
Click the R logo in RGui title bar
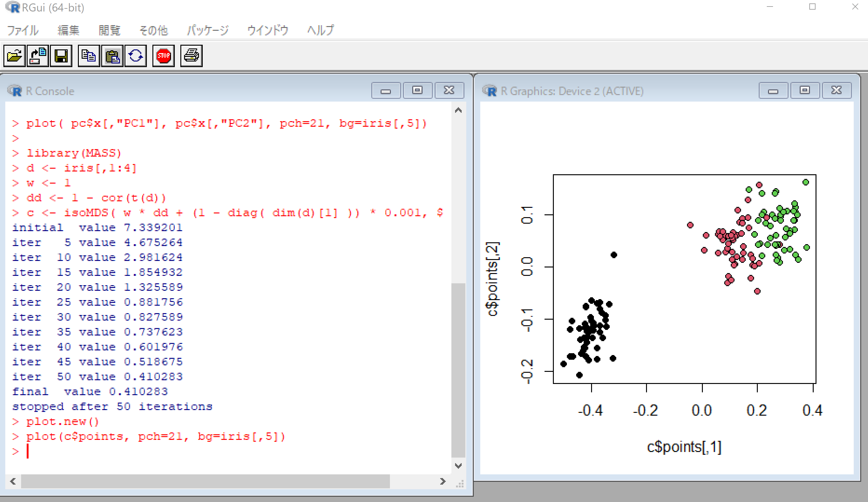[12, 7]
